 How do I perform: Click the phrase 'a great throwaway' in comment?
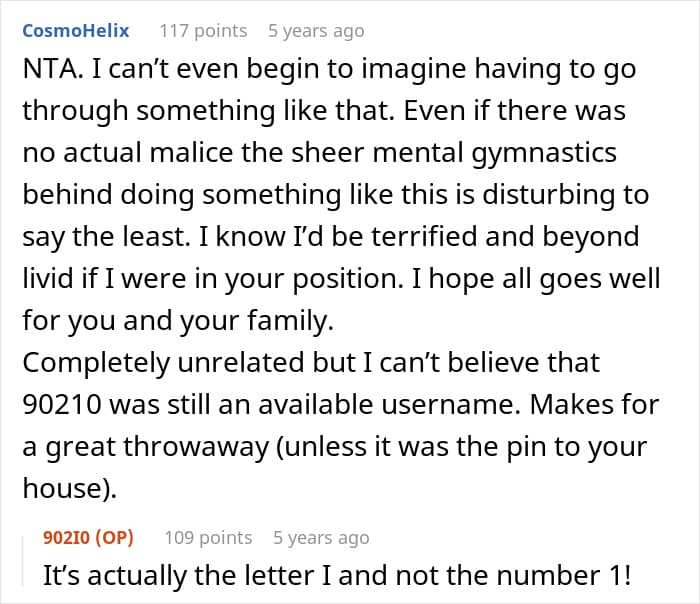(146, 447)
